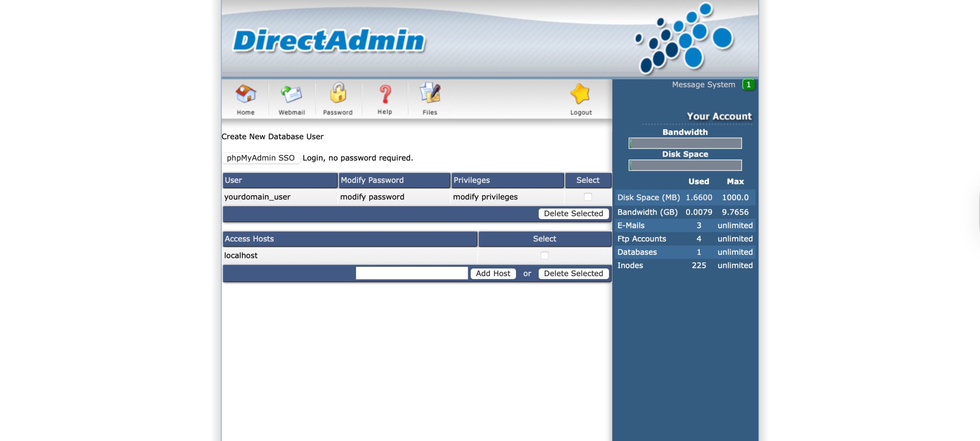The width and height of the screenshot is (980, 441).
Task: Click the Privileges column header
Action: click(507, 180)
